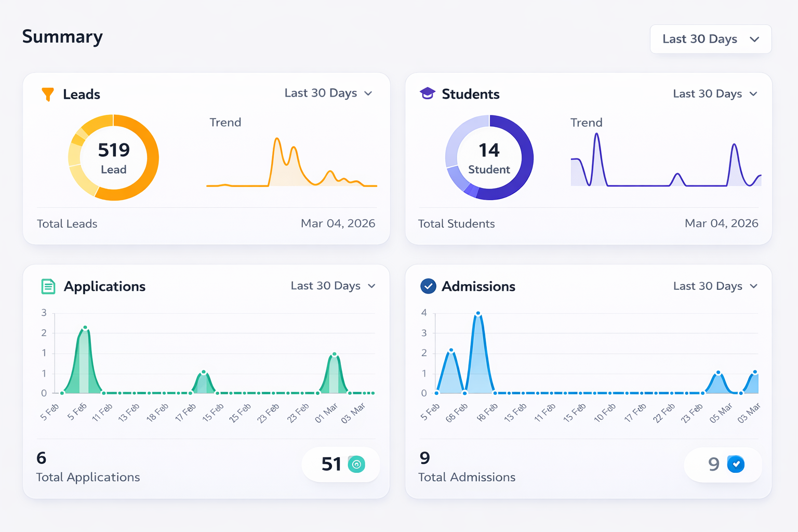
Task: Select the first peak point in Applications chart
Action: pyautogui.click(x=85, y=328)
